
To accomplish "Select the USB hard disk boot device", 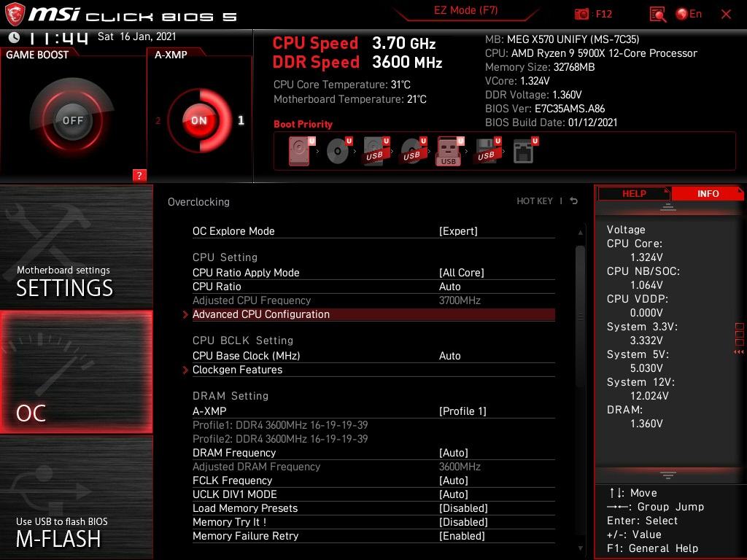I will [376, 151].
